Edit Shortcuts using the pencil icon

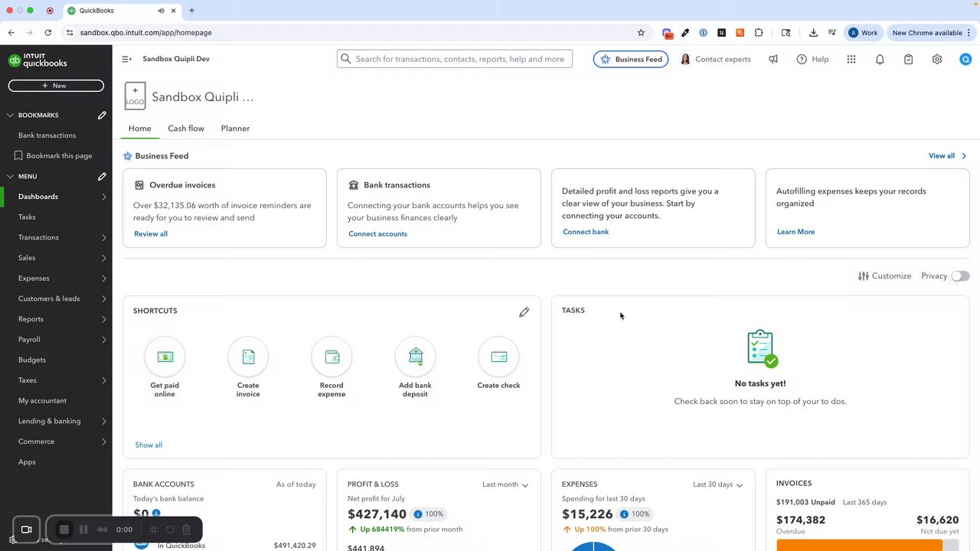click(x=524, y=312)
